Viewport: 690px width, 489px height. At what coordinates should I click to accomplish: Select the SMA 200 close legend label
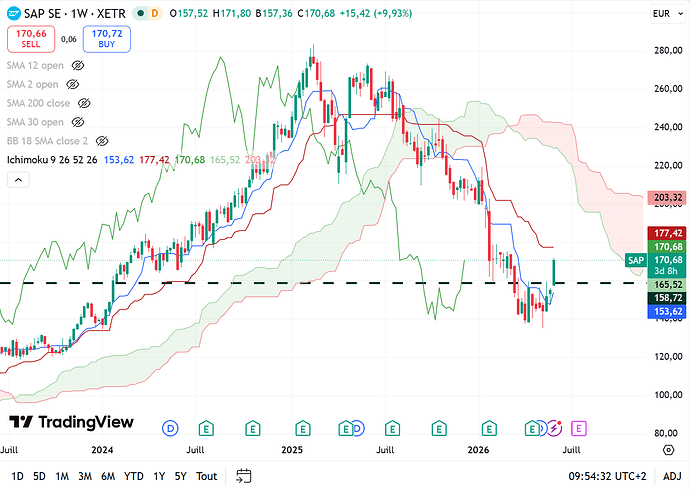tap(38, 103)
